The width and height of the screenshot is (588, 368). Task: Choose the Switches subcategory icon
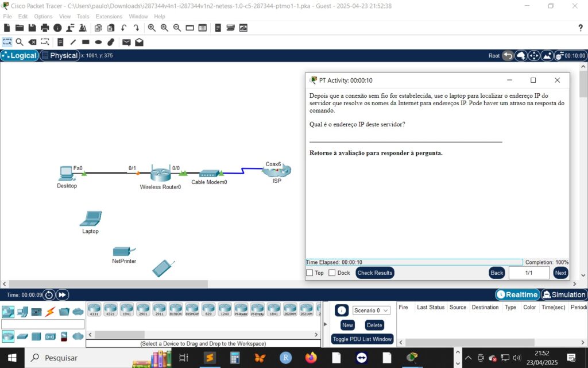(22, 336)
